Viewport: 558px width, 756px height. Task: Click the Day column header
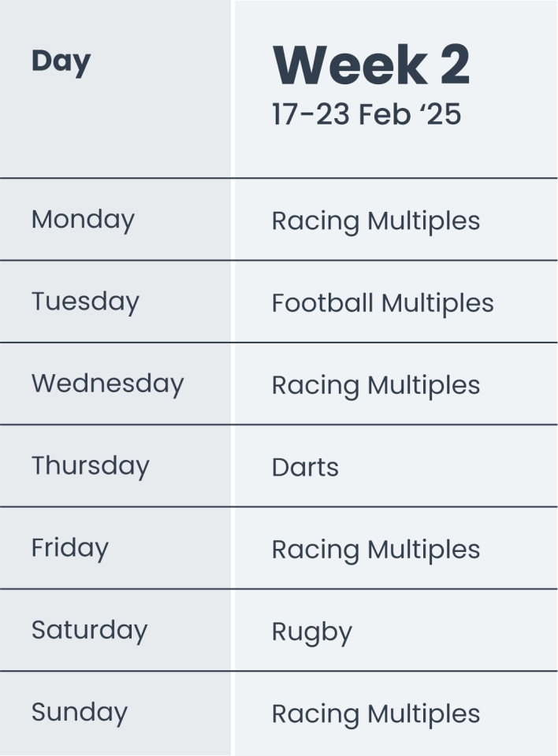coord(61,61)
